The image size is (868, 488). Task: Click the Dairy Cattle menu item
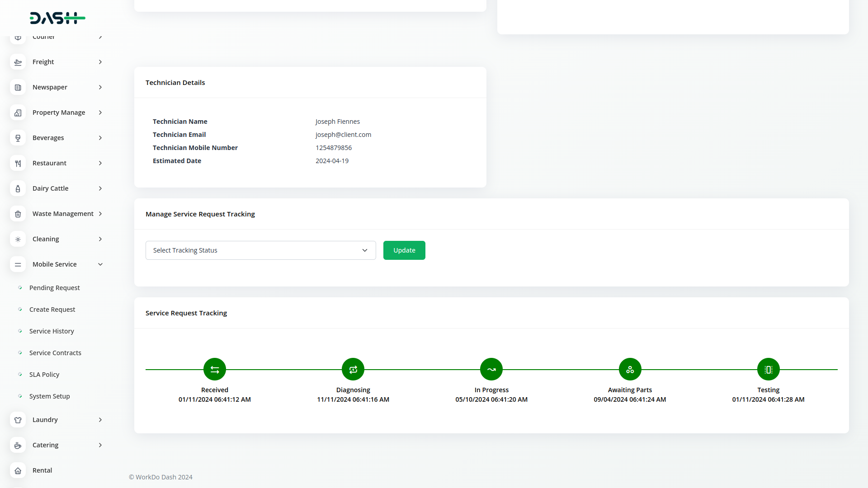(x=50, y=188)
